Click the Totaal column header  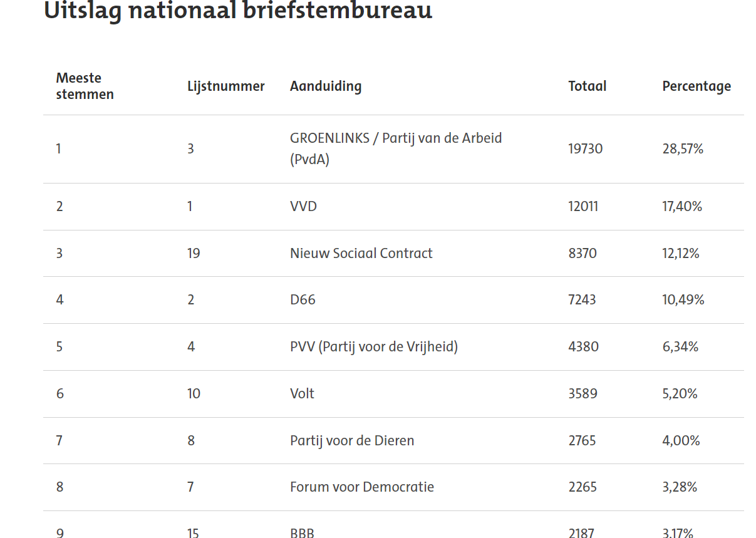[587, 86]
